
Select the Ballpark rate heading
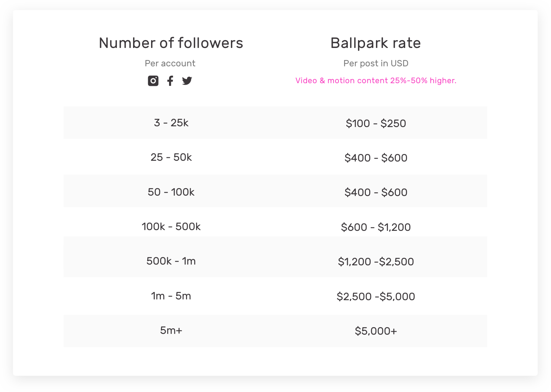point(376,43)
